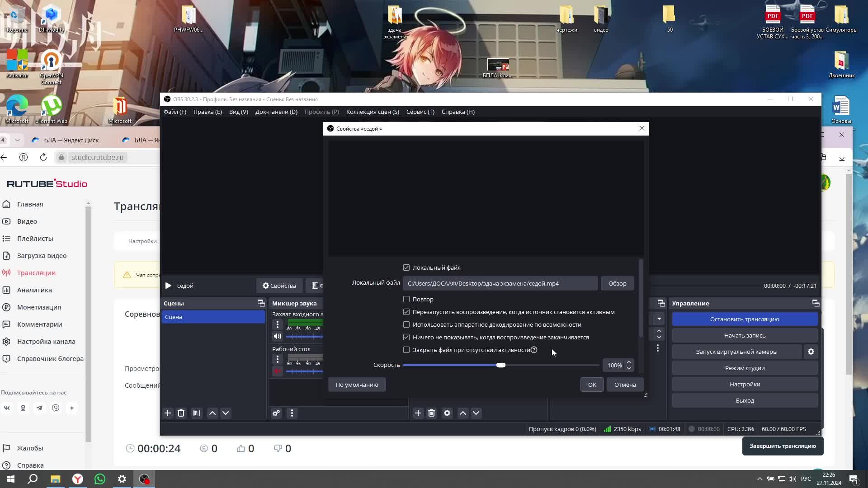Decrease transition duration spinner down arrow
This screenshot has width=868, height=488.
659,337
